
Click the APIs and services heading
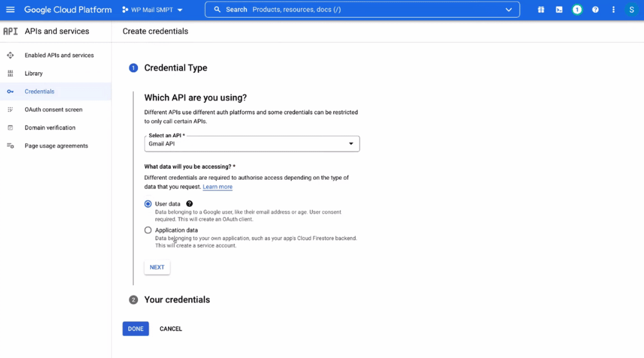pos(57,31)
